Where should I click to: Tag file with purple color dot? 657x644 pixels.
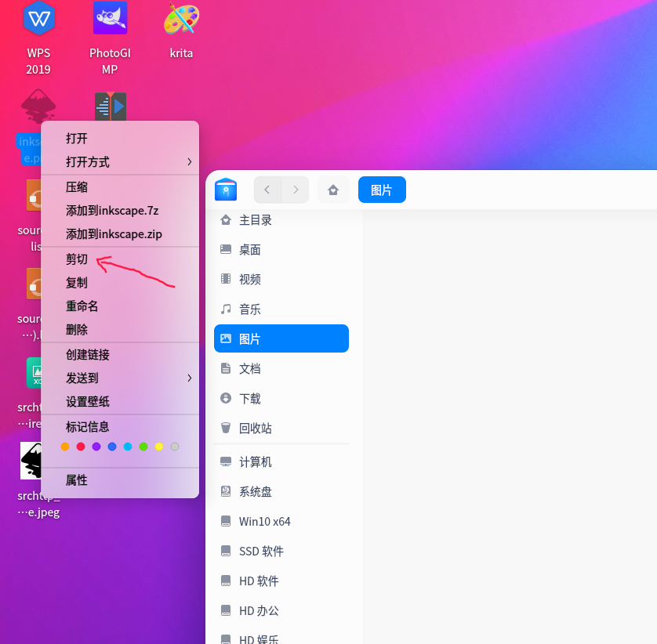coord(96,447)
